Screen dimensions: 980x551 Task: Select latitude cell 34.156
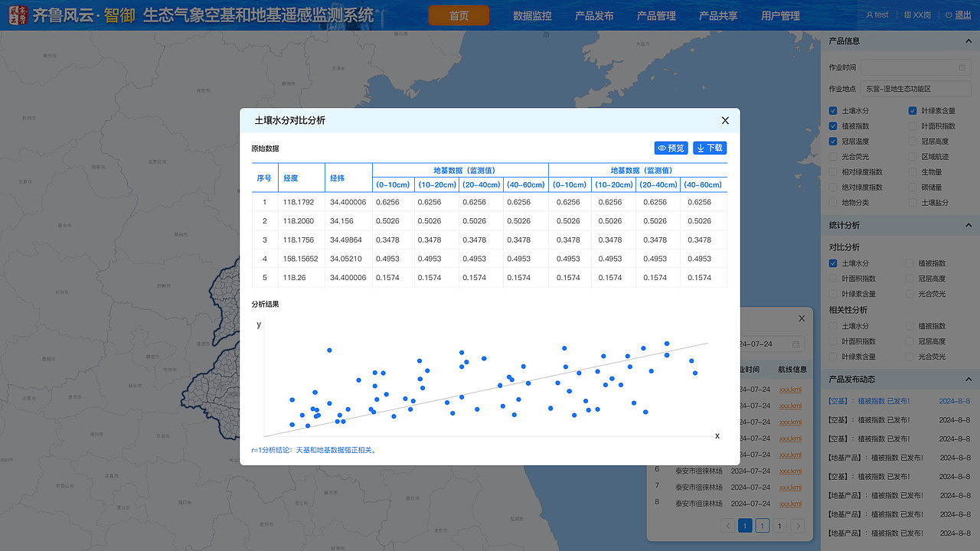348,221
